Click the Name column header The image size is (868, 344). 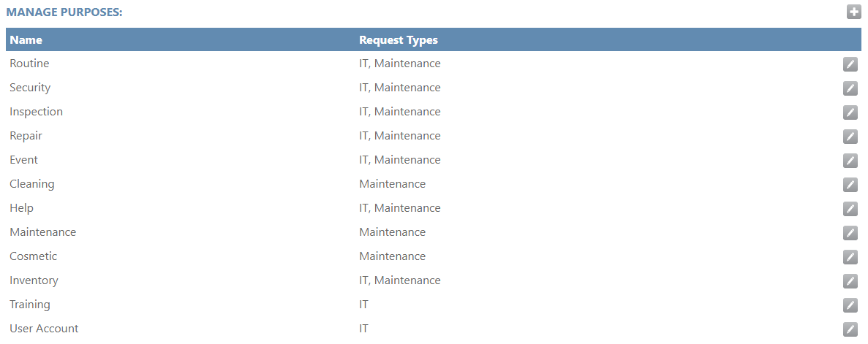pos(26,40)
